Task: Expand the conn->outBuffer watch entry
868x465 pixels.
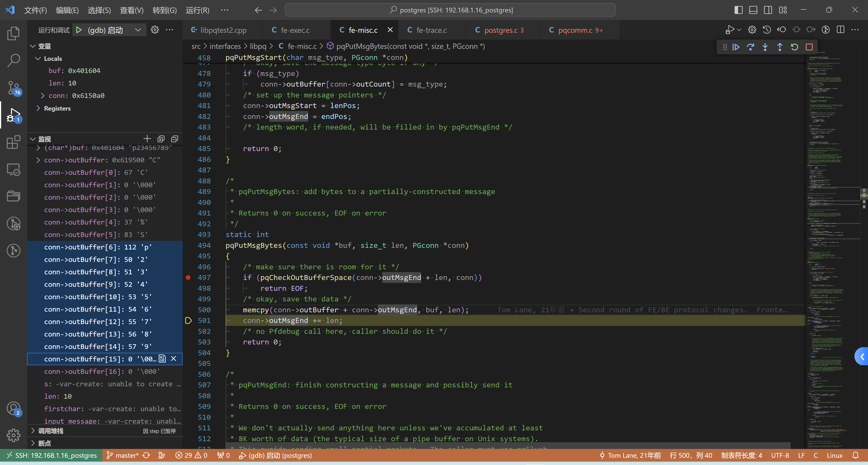Action: tap(38, 160)
